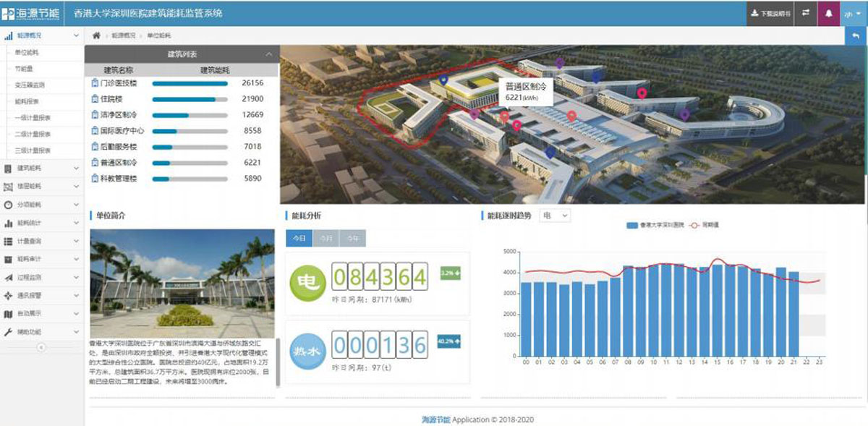Click the blue map pin on yellow-roofed building
Viewport: 868px width, 426px height.
pyautogui.click(x=443, y=80)
